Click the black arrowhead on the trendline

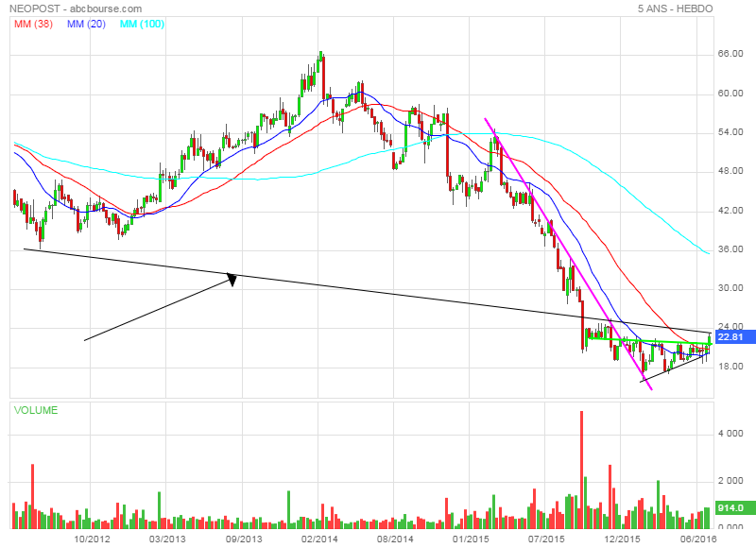(x=230, y=279)
